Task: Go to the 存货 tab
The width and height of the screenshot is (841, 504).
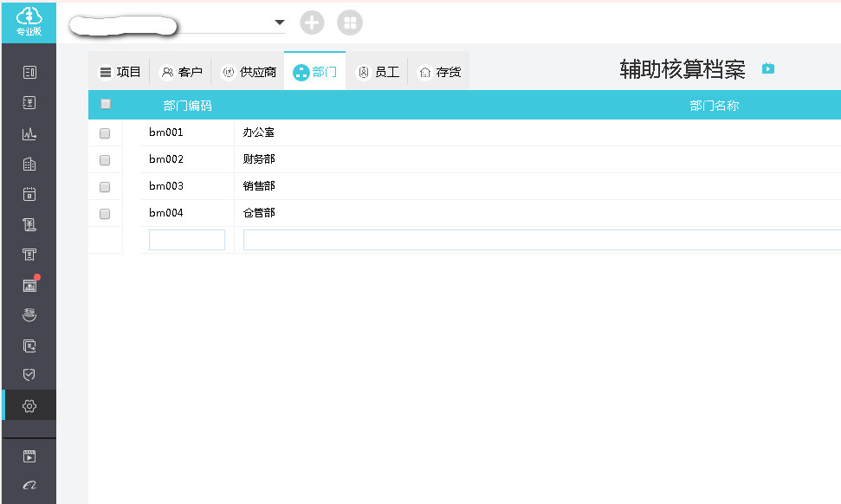Action: coord(439,73)
